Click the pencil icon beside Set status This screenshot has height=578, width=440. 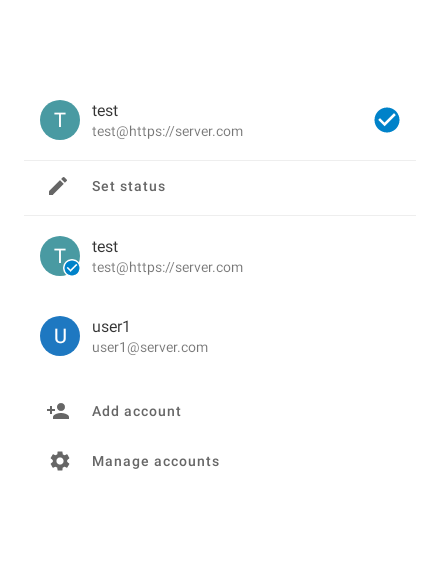pyautogui.click(x=58, y=186)
